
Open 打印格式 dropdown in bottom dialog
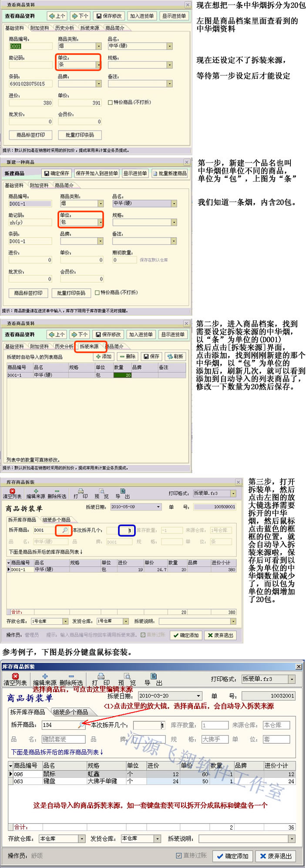(x=292, y=679)
